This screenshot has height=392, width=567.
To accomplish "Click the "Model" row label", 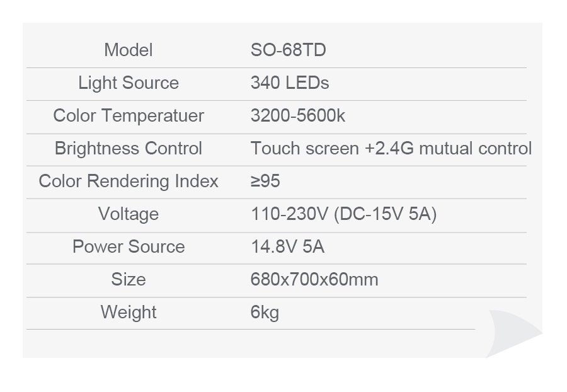I will tap(129, 50).
